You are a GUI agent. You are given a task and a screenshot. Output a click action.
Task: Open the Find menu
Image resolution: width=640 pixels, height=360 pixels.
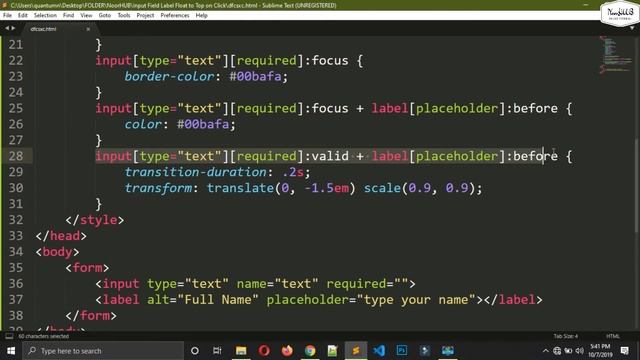tap(68, 16)
